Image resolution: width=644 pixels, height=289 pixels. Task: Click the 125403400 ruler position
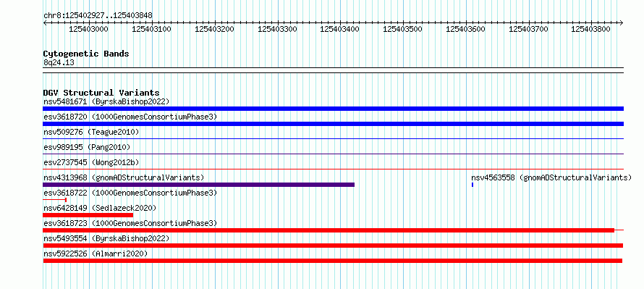coord(339,29)
